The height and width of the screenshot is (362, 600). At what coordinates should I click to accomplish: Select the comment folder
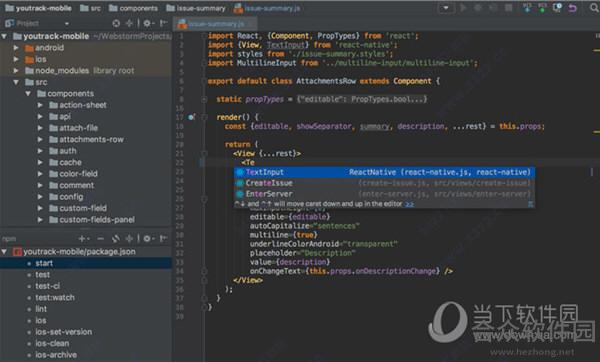[72, 185]
